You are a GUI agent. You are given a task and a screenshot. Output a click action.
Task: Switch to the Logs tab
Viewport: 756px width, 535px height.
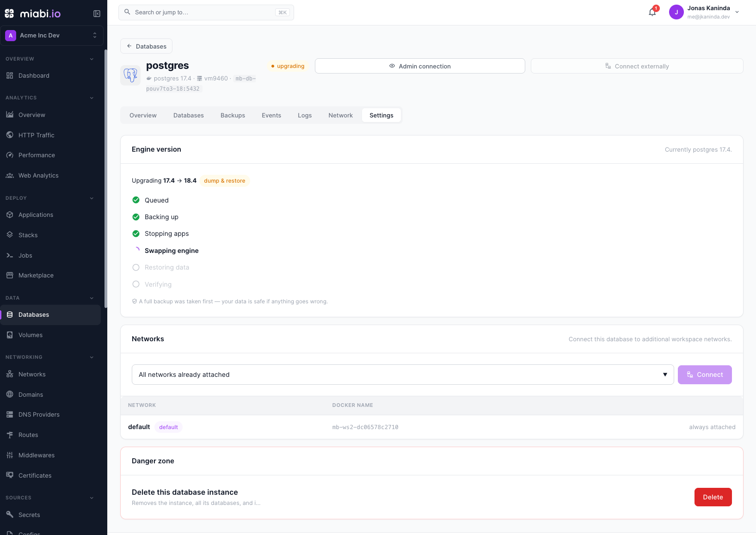pos(305,115)
